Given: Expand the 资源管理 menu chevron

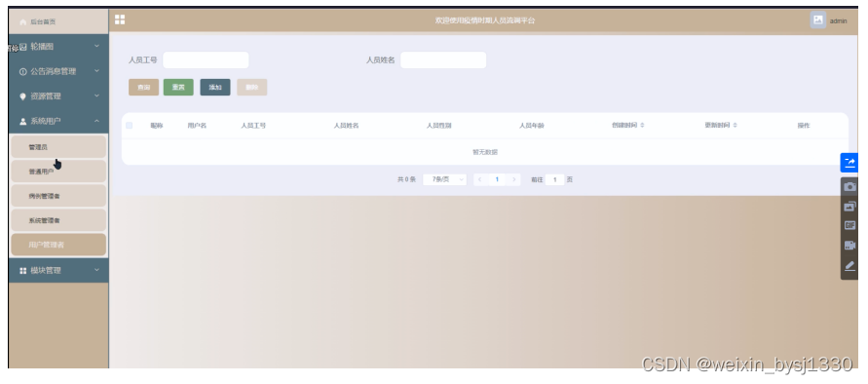Looking at the screenshot, I should click(96, 96).
